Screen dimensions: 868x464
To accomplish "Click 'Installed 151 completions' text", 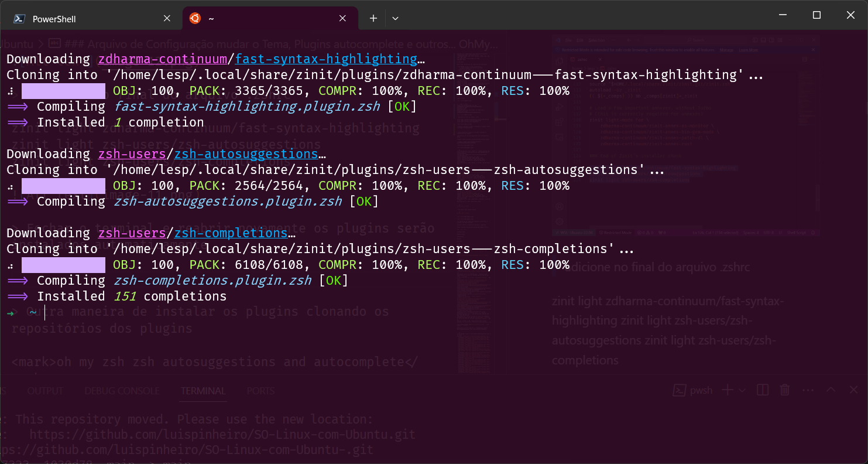I will pyautogui.click(x=132, y=296).
